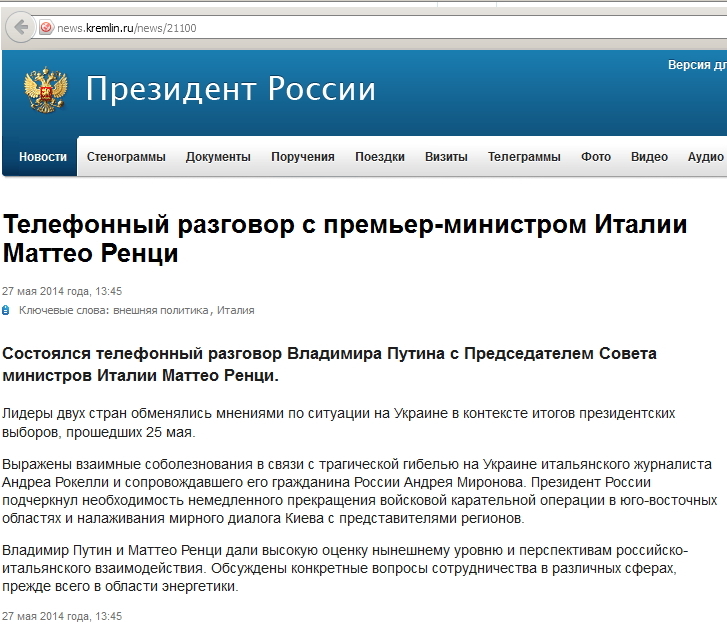
Task: Open the Президент России site title
Action: coord(230,89)
